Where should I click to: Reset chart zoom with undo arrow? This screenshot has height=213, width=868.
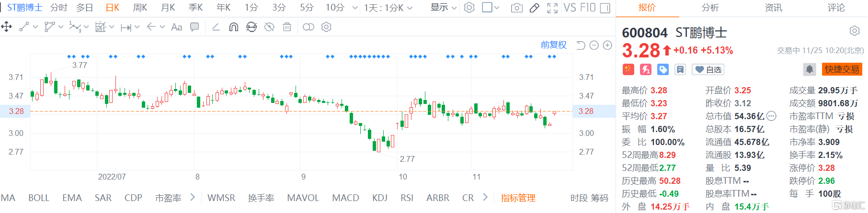(581, 45)
